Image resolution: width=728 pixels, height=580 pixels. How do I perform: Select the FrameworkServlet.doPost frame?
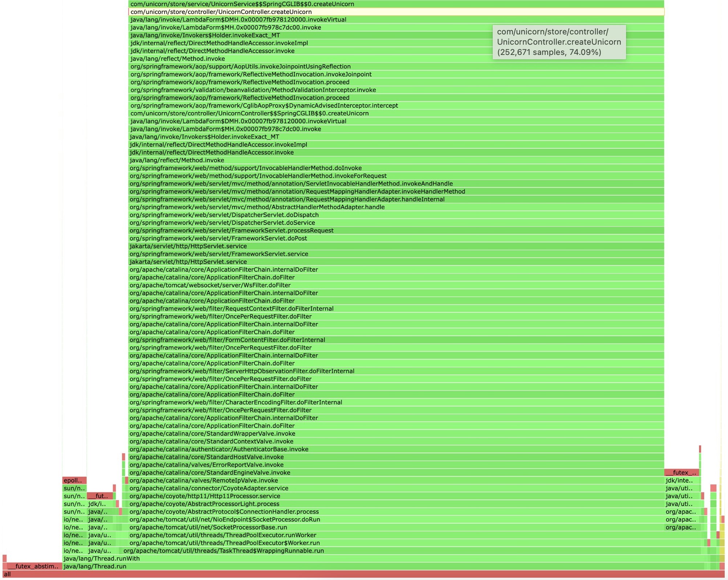pyautogui.click(x=396, y=238)
